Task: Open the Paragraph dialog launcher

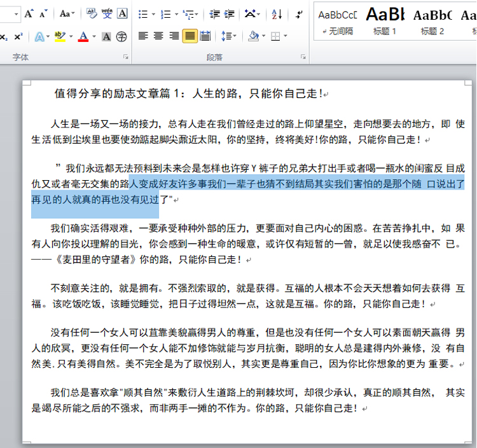Action: coord(303,57)
